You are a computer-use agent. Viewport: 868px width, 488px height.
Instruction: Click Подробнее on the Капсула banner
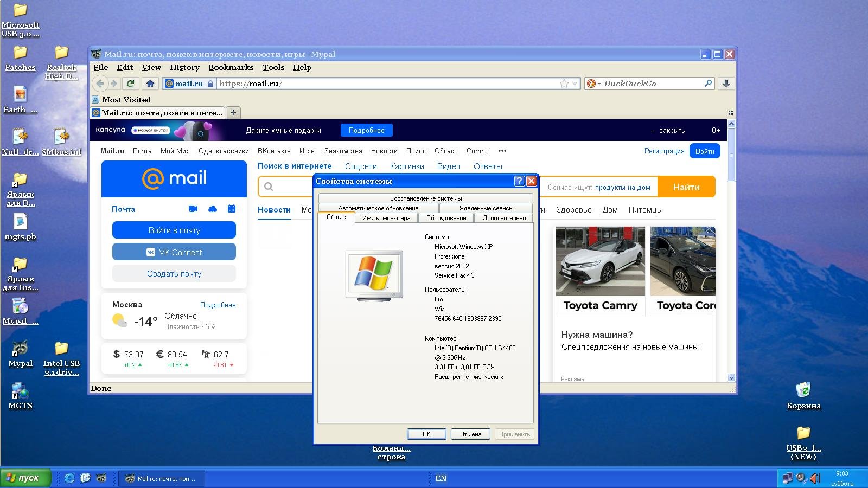click(367, 130)
